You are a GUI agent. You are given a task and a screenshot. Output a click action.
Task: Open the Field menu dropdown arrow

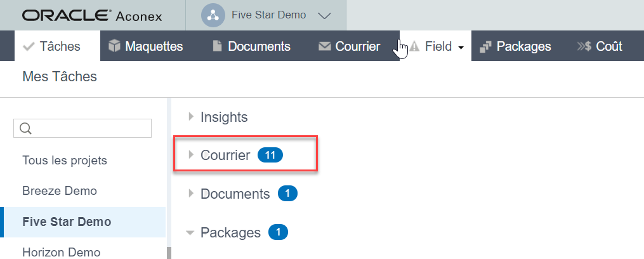coord(461,48)
